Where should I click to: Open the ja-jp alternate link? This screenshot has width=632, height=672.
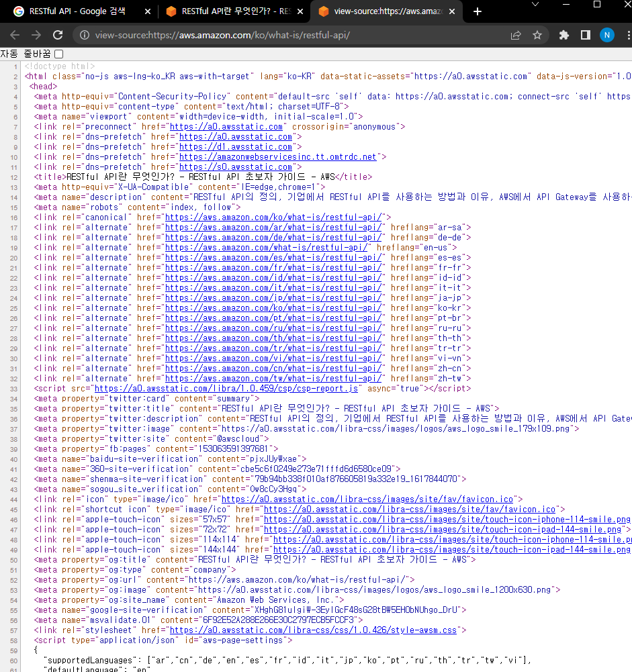point(273,298)
